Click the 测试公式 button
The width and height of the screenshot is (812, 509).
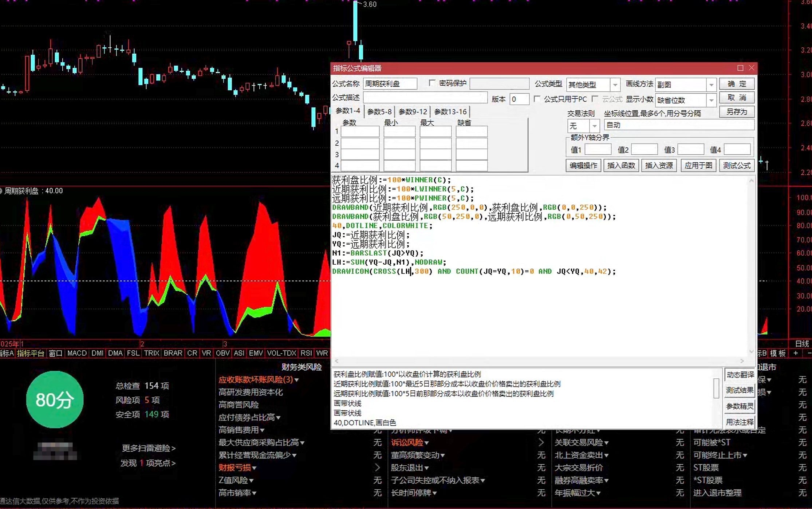(x=737, y=166)
